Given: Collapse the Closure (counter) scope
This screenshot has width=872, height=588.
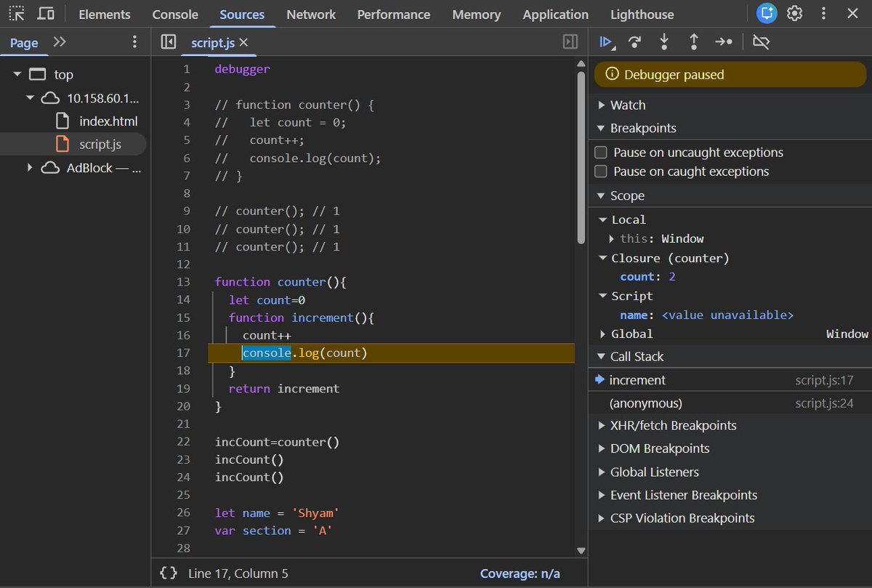Looking at the screenshot, I should point(603,258).
